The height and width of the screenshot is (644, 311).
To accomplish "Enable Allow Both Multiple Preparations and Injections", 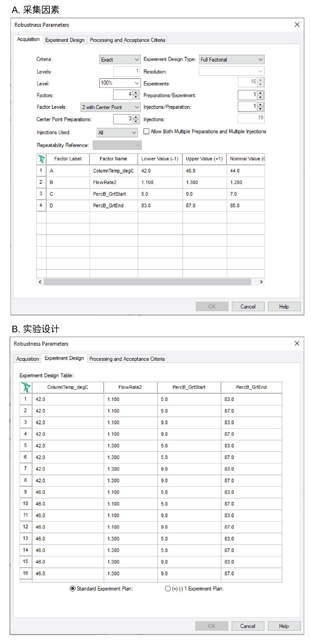I will (x=146, y=131).
